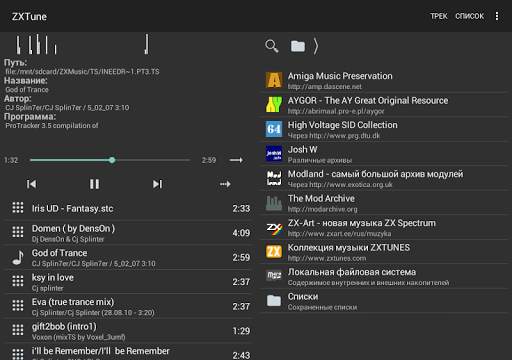This screenshot has width=512, height=360.
Task: Play i'll be Remember track
Action: click(x=128, y=353)
